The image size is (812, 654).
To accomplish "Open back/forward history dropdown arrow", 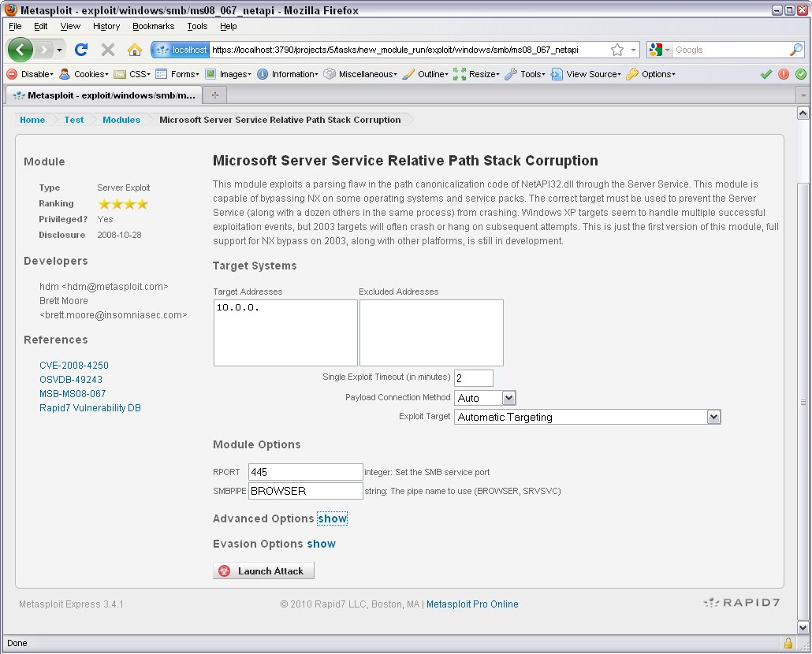I will [x=60, y=50].
